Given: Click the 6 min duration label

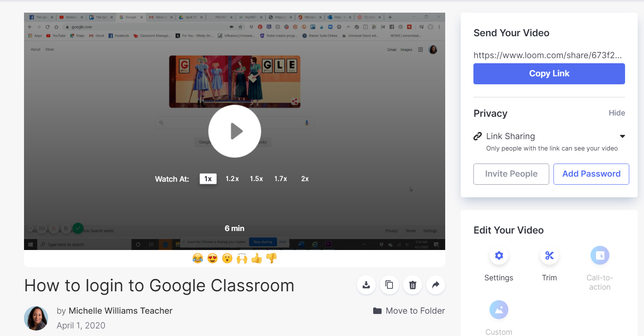Looking at the screenshot, I should [235, 228].
